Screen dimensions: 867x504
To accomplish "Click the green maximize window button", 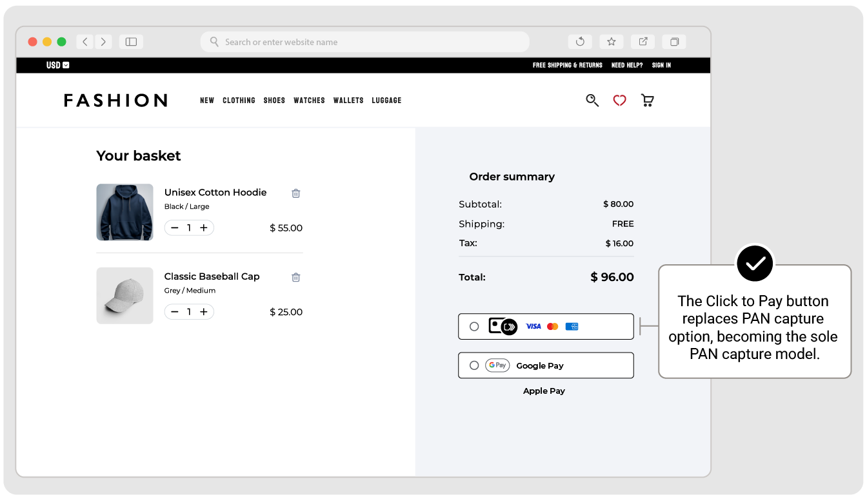I will 61,42.
